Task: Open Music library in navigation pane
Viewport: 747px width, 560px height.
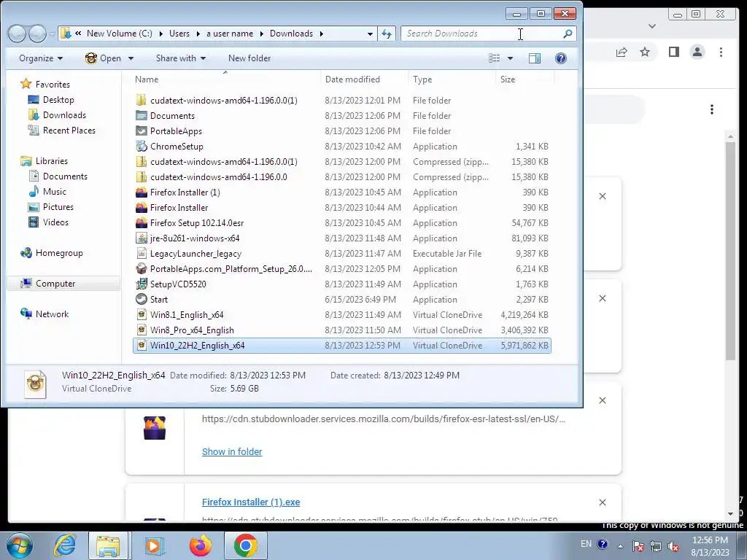Action: (x=54, y=192)
